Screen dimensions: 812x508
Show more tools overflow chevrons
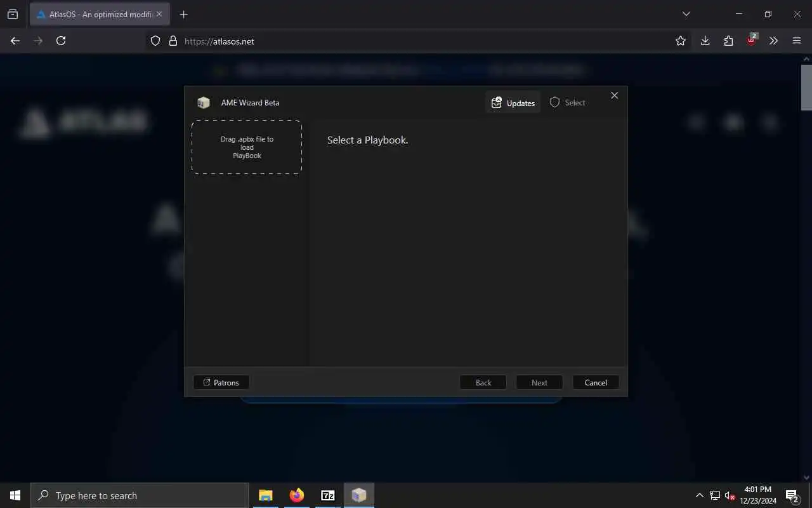pos(773,41)
